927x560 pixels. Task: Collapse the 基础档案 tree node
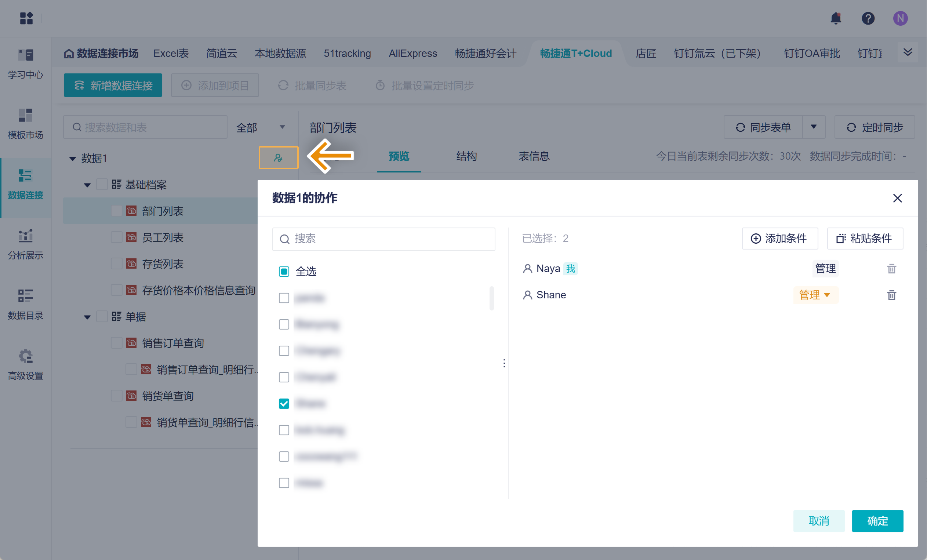point(87,185)
